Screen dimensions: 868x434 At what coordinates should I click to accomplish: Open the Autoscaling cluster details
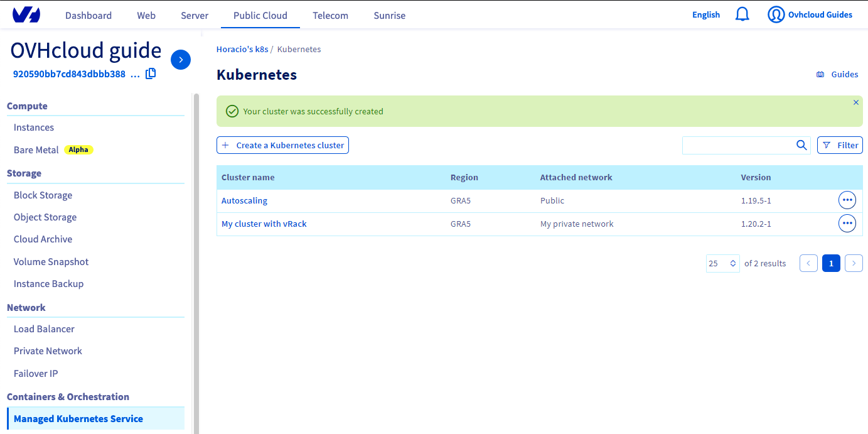click(244, 200)
